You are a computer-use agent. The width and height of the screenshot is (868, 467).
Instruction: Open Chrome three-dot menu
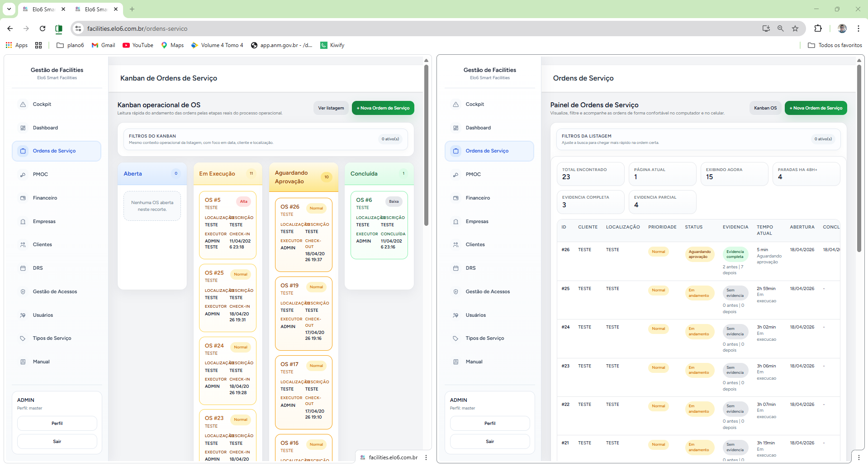[x=859, y=29]
